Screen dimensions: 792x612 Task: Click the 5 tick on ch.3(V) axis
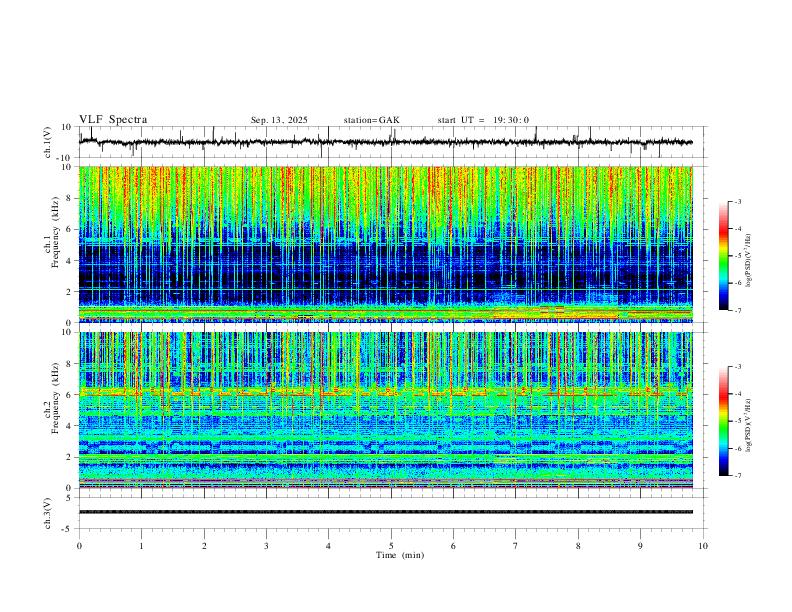coord(70,497)
